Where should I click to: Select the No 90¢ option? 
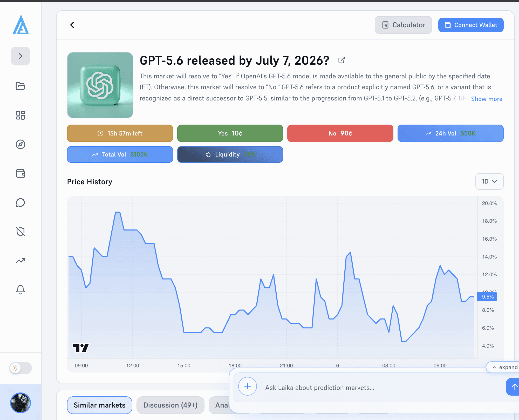(340, 133)
